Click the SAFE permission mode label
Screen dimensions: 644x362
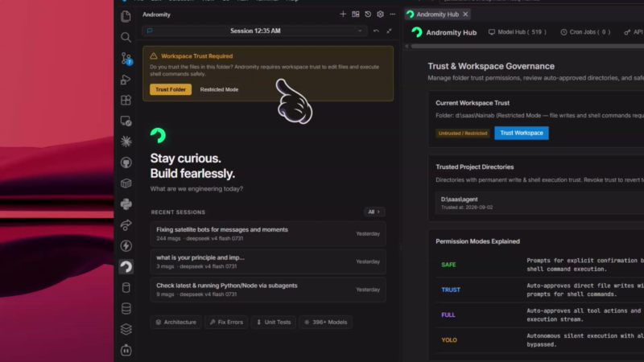pos(448,265)
